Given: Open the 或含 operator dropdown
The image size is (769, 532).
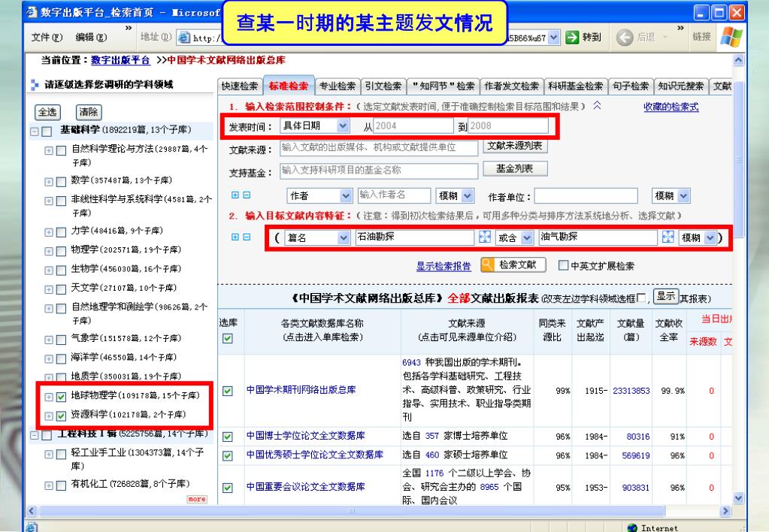Looking at the screenshot, I should coord(527,237).
